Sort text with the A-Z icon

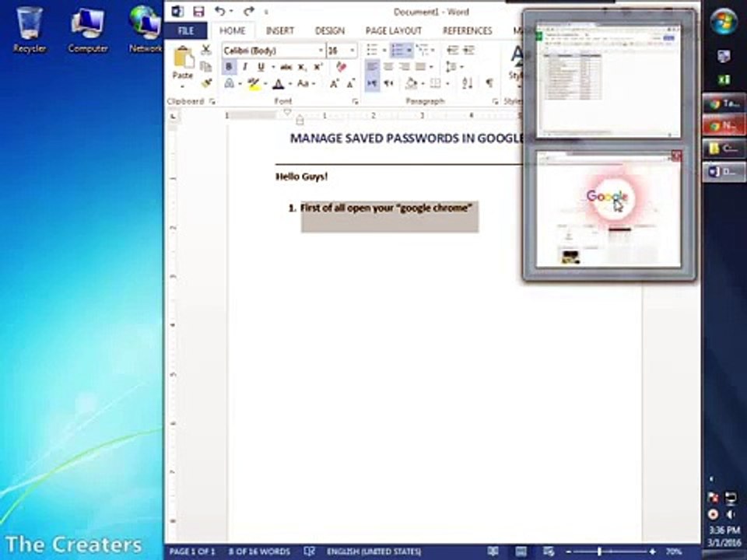(467, 84)
